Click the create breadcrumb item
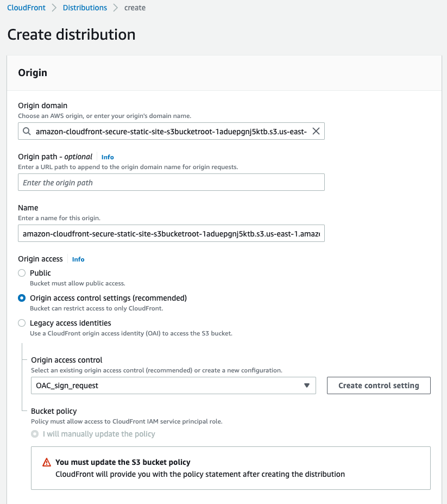 click(135, 8)
